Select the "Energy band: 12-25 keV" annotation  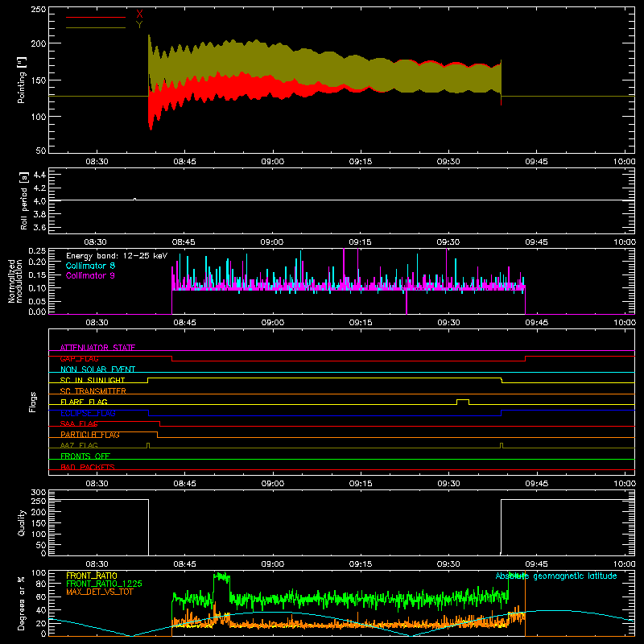tap(117, 256)
